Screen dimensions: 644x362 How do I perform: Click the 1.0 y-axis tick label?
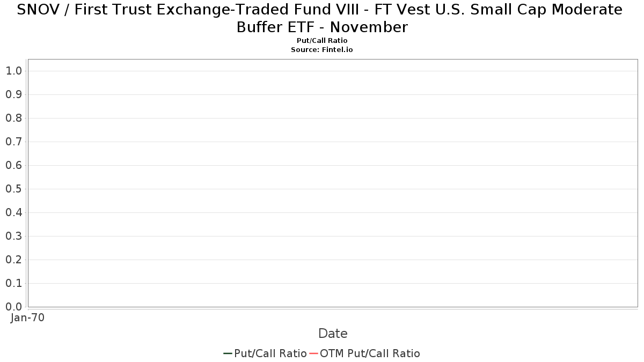coord(13,71)
